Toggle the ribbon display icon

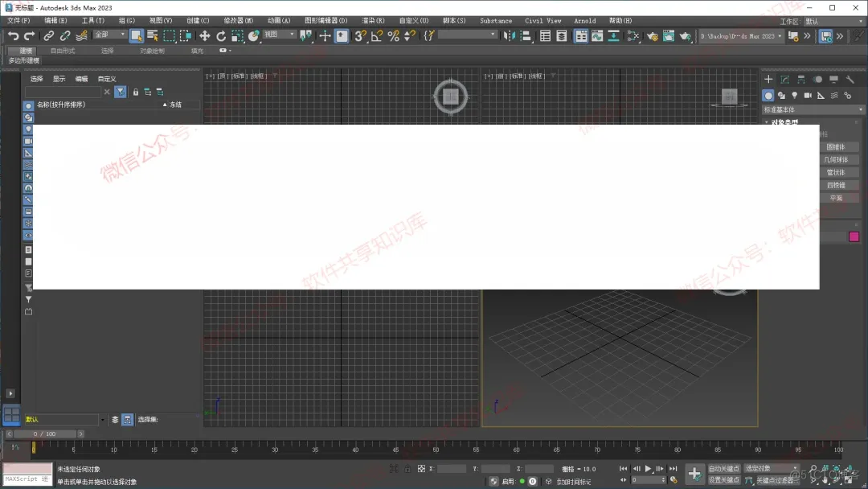[x=581, y=36]
